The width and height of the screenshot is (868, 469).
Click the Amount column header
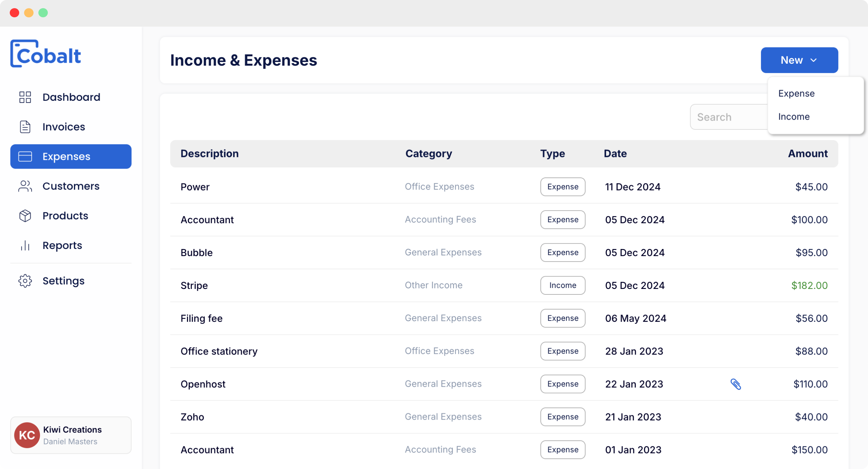point(808,153)
